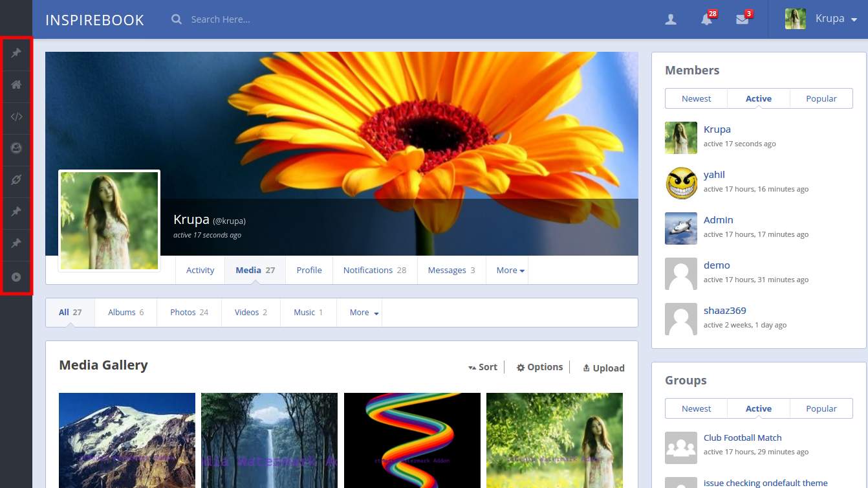The image size is (868, 488).
Task: Show Newest members in Members widget
Action: point(696,98)
